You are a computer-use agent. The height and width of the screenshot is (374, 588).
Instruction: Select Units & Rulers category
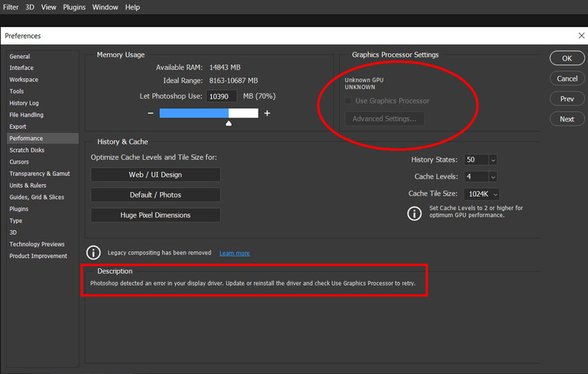(42, 185)
